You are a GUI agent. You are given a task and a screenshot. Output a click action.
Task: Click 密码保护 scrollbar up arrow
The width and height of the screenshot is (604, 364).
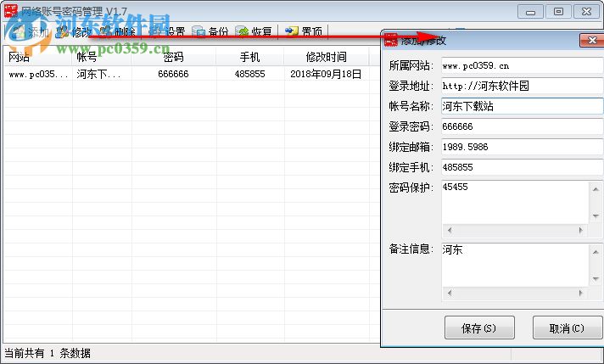pyautogui.click(x=596, y=188)
